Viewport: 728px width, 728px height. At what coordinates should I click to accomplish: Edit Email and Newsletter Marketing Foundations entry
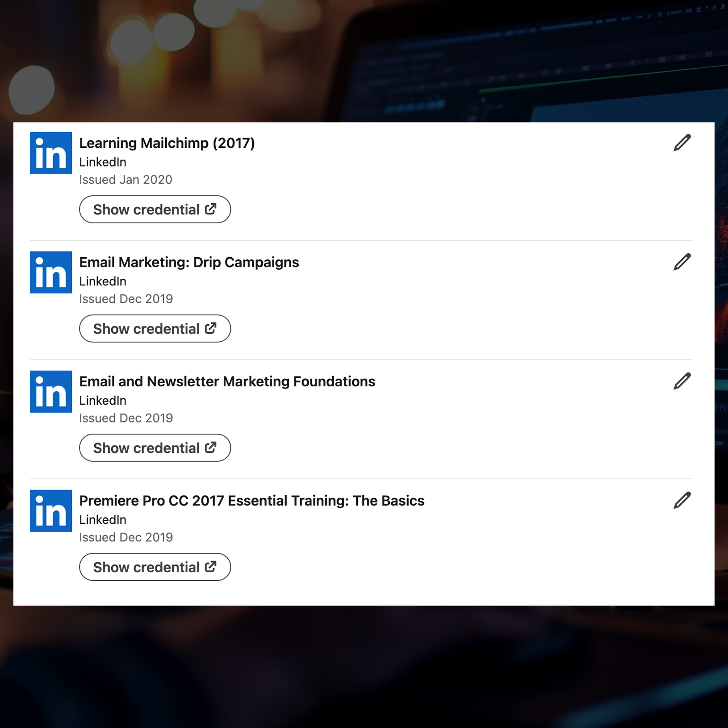pos(682,381)
